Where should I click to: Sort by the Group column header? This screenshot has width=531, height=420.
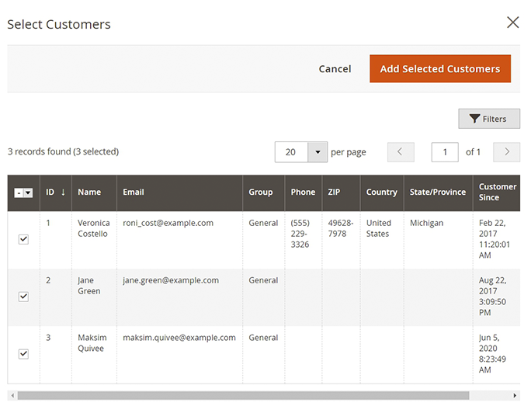261,193
